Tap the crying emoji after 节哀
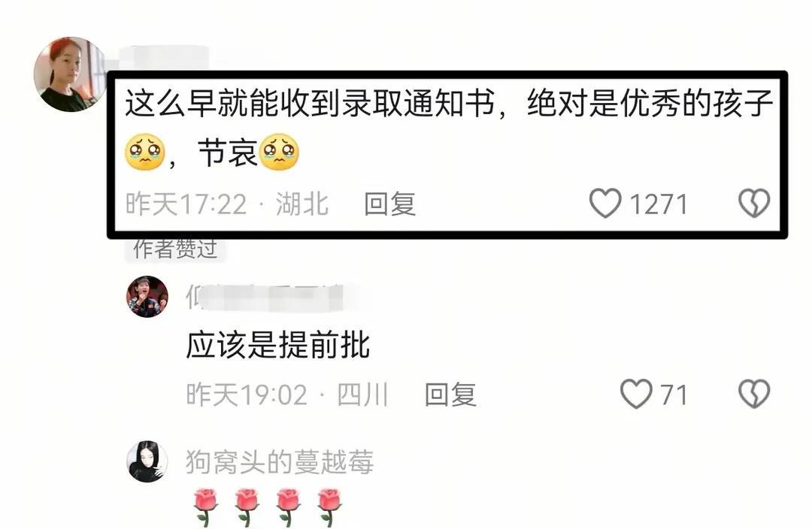812x529 pixels. pyautogui.click(x=279, y=153)
